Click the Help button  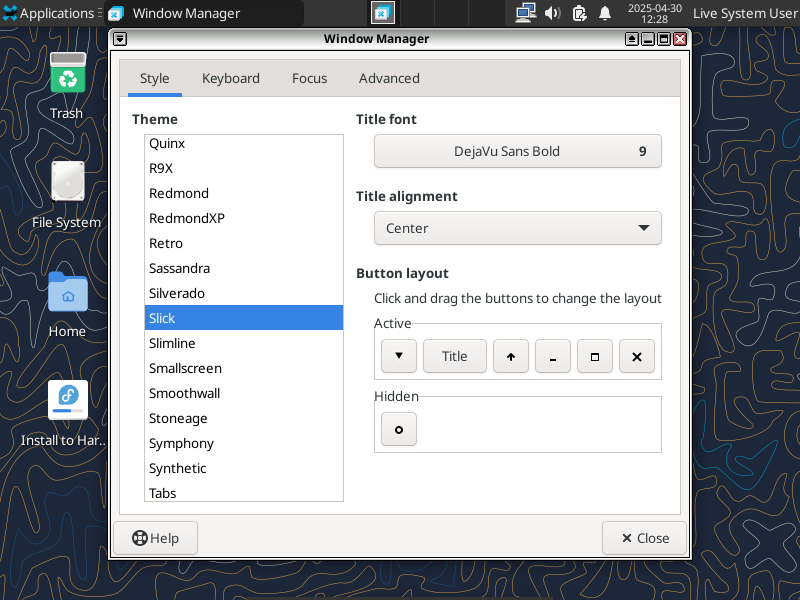pos(155,538)
